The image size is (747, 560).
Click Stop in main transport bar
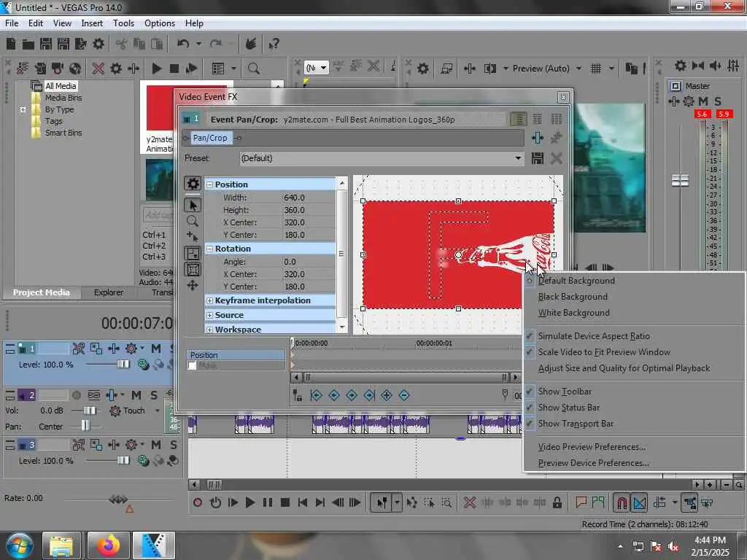point(285,502)
